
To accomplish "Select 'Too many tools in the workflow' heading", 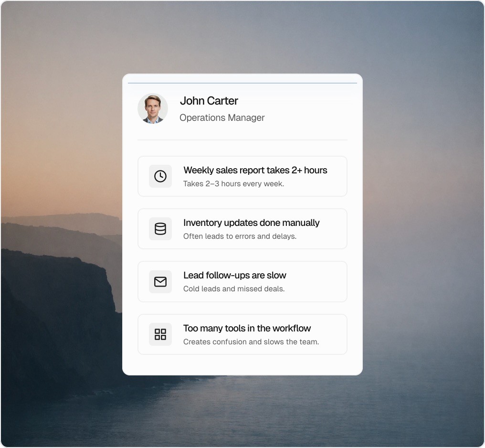I will (x=247, y=328).
